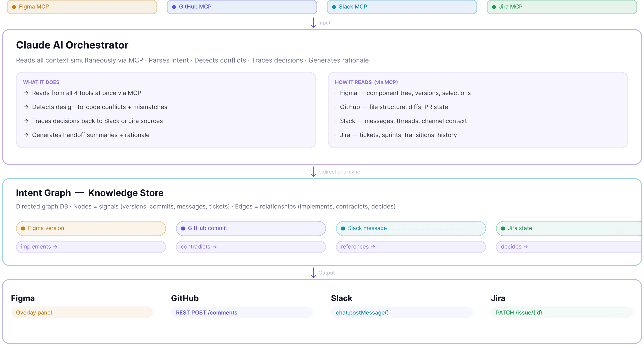Image resolution: width=644 pixels, height=348 pixels.
Task: Click the 'REST POST /comments' link
Action: 206,312
